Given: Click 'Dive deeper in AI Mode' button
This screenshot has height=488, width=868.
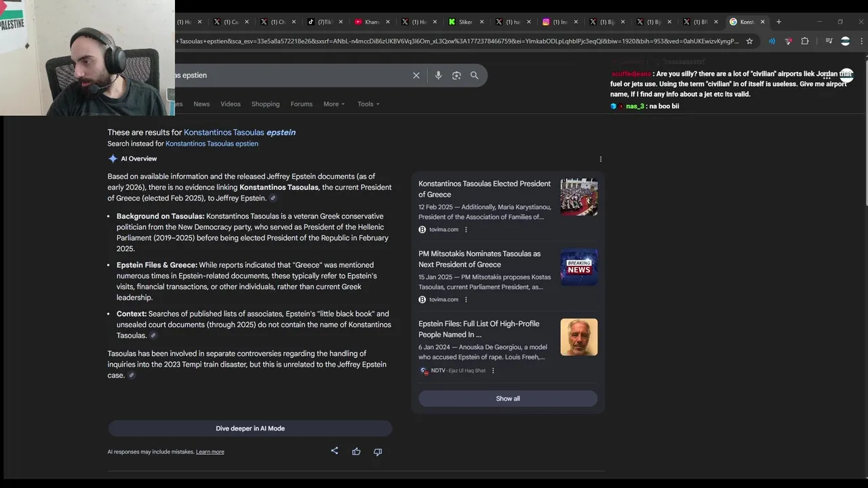Looking at the screenshot, I should tap(250, 428).
